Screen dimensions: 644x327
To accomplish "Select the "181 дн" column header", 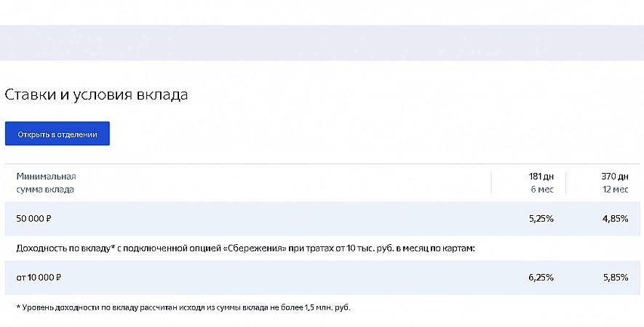I will coord(541,177).
